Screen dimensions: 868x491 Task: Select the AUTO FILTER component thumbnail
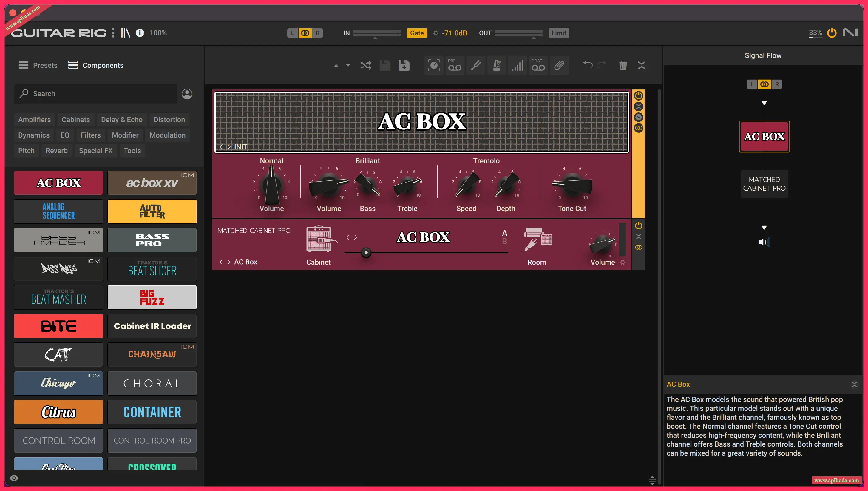pyautogui.click(x=152, y=211)
